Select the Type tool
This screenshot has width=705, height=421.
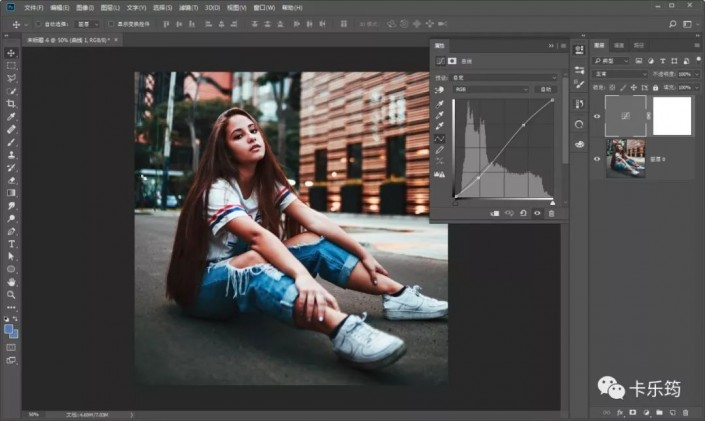11,244
